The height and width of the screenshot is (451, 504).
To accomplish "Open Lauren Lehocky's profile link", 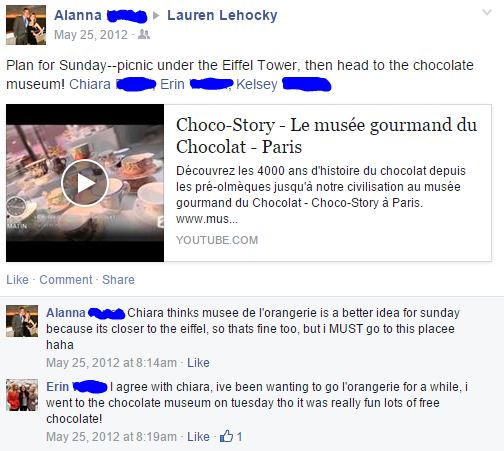I will 222,15.
